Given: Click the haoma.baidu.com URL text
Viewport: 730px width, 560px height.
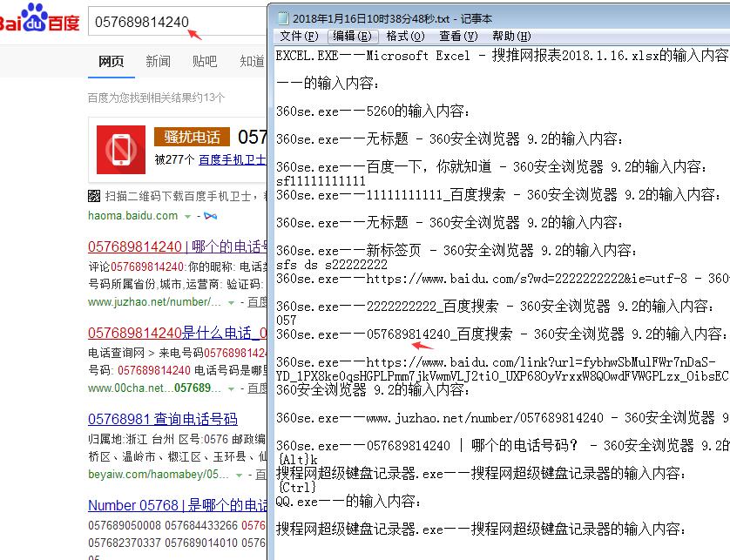Looking at the screenshot, I should (132, 216).
